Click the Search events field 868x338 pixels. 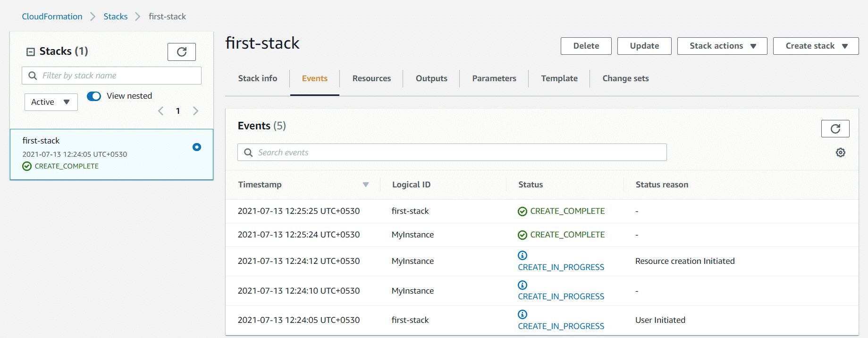point(452,152)
